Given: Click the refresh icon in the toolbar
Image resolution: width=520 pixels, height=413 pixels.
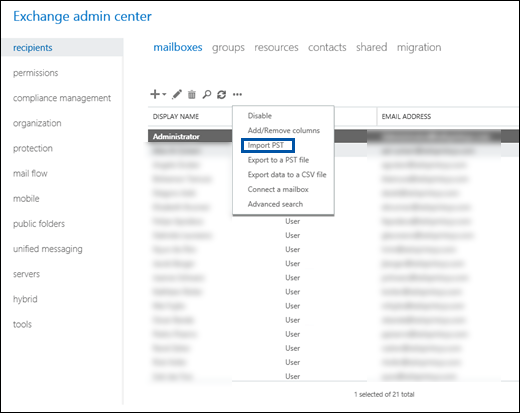Looking at the screenshot, I should 222,95.
